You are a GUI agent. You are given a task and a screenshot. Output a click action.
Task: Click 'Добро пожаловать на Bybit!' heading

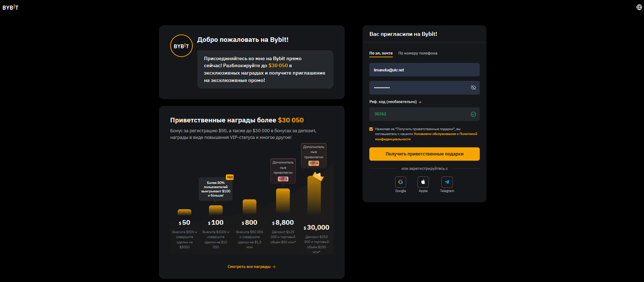click(x=243, y=40)
